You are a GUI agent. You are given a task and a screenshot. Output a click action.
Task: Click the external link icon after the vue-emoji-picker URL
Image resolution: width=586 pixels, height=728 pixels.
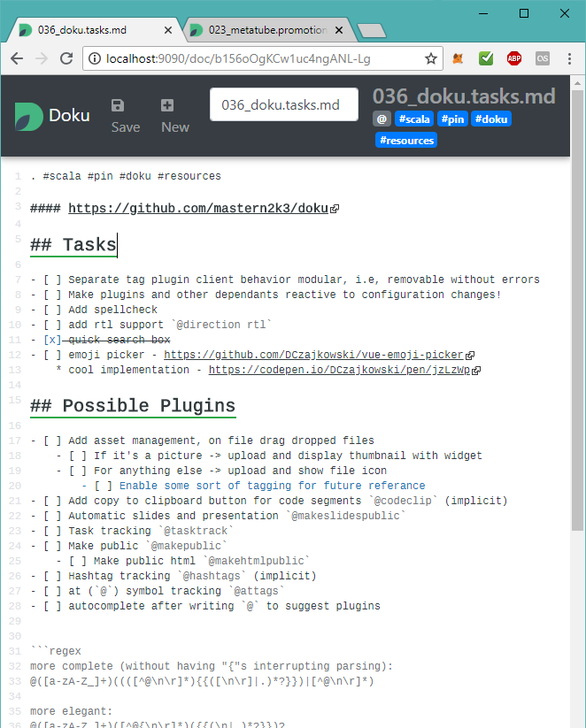(x=470, y=356)
